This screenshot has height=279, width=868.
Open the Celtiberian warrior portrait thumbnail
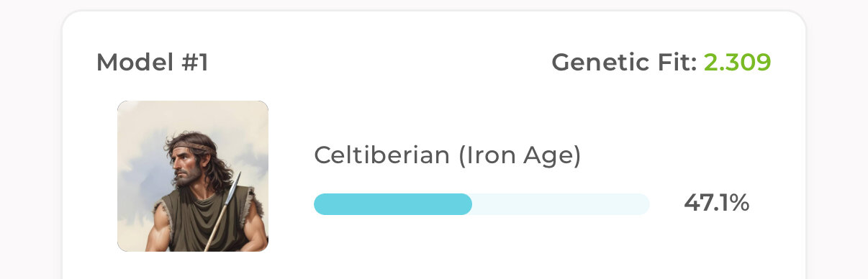193,176
